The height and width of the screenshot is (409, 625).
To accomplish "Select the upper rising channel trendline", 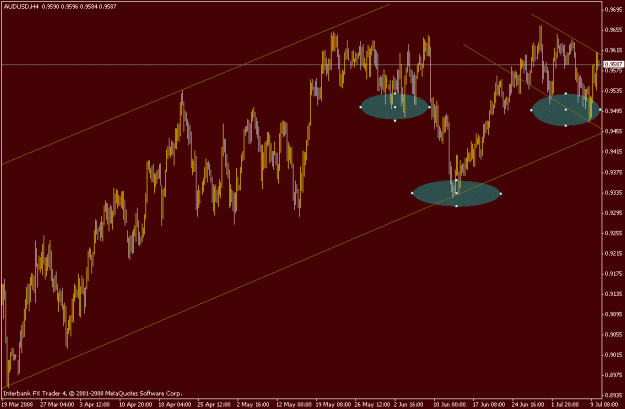I will [x=195, y=85].
